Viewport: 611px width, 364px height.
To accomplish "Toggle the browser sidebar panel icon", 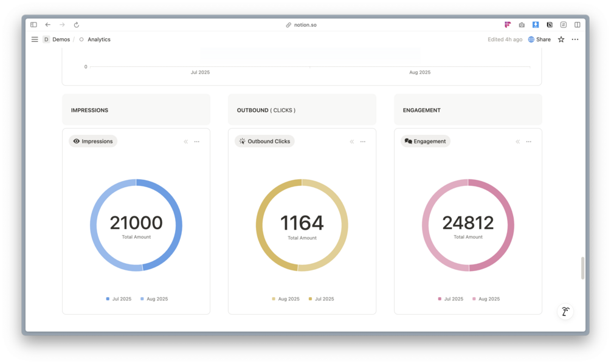I will pyautogui.click(x=33, y=24).
